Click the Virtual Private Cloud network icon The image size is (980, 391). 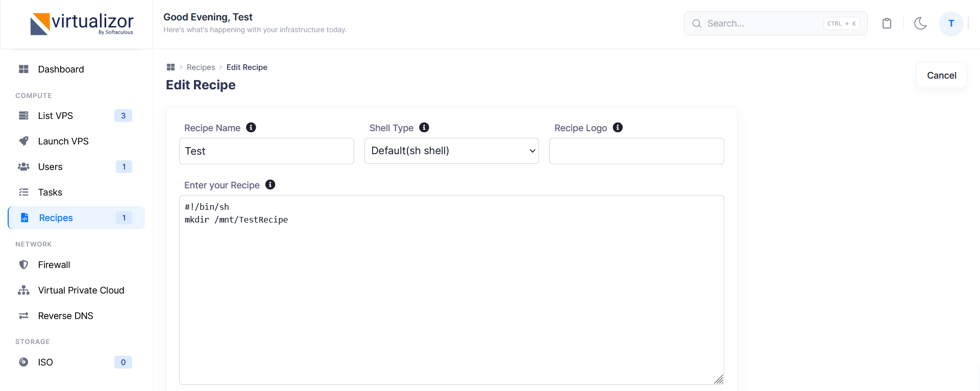[23, 290]
